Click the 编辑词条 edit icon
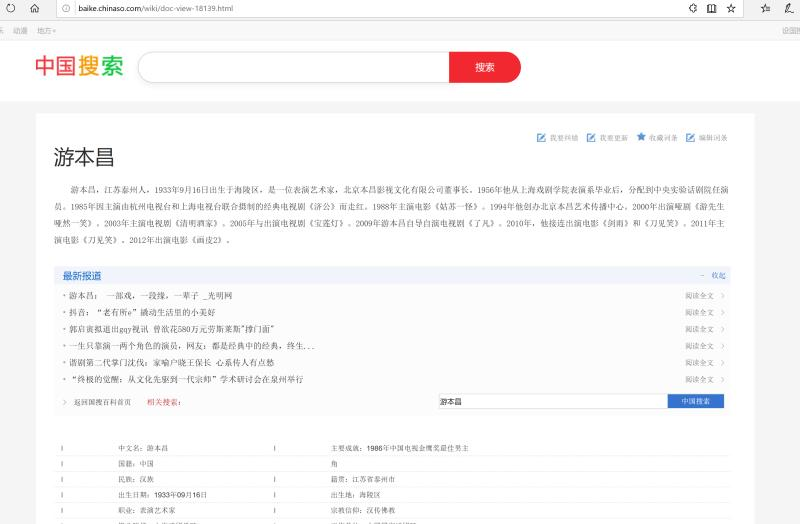Screen dimensions: 800x524 point(690,138)
